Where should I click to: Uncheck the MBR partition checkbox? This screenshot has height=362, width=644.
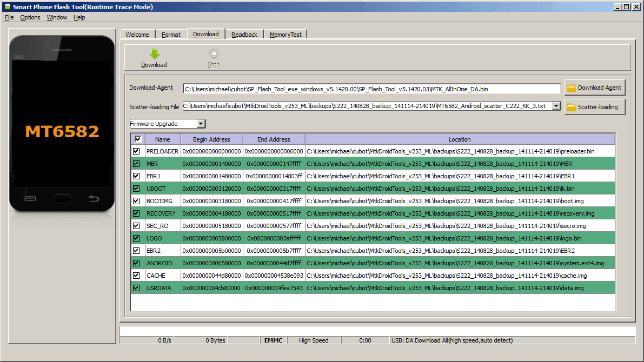pos(136,164)
